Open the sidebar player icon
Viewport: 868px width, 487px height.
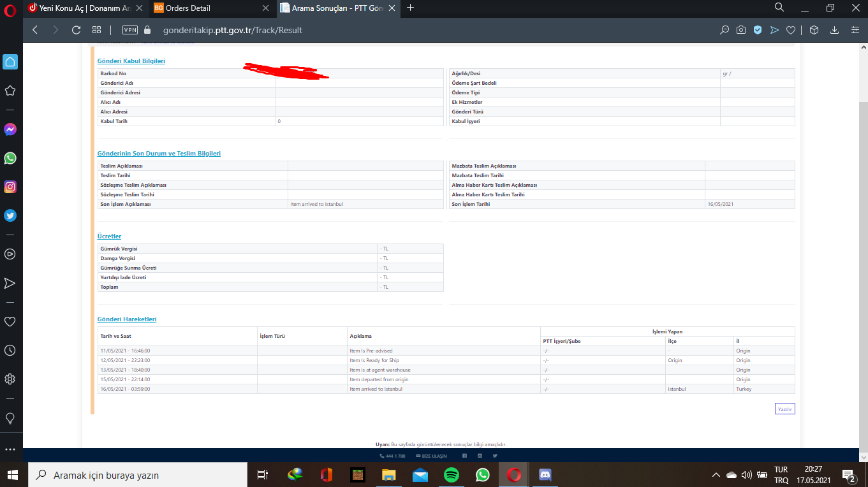click(10, 254)
